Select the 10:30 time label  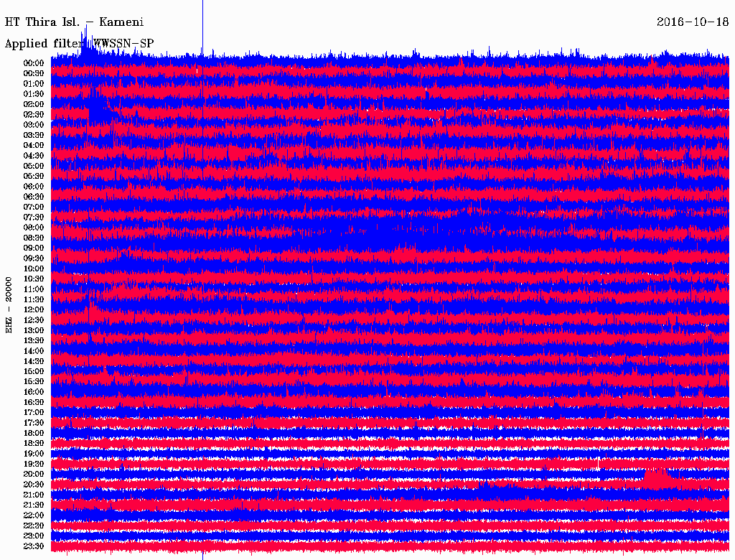coord(34,279)
